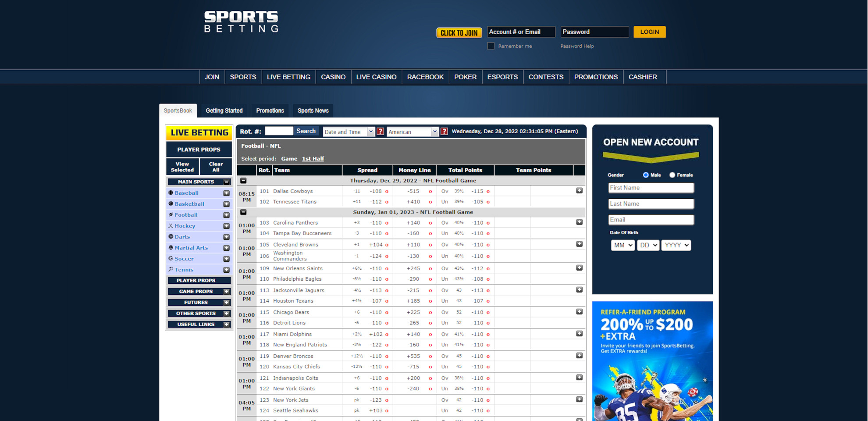This screenshot has width=868, height=421.
Task: Select Tennessee Titans +410 money line bet
Action: [x=414, y=202]
